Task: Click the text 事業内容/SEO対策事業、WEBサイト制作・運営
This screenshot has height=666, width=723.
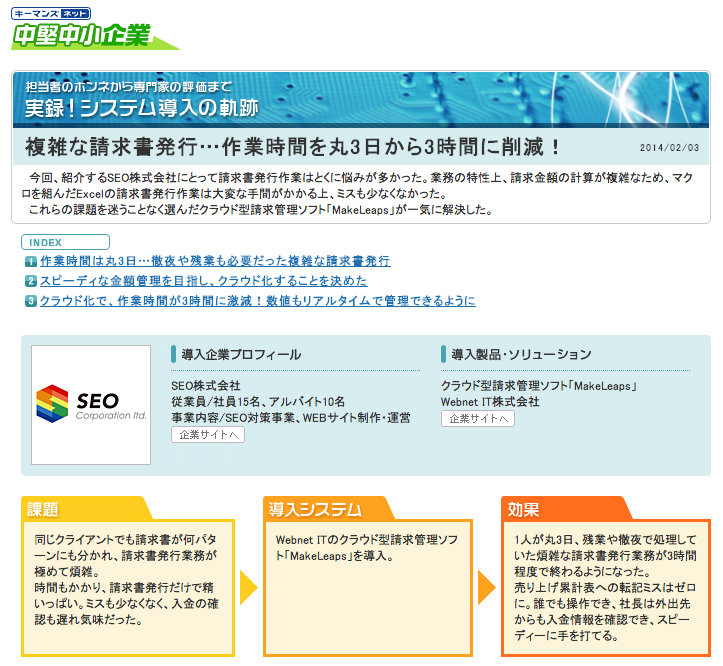Action: tap(290, 418)
